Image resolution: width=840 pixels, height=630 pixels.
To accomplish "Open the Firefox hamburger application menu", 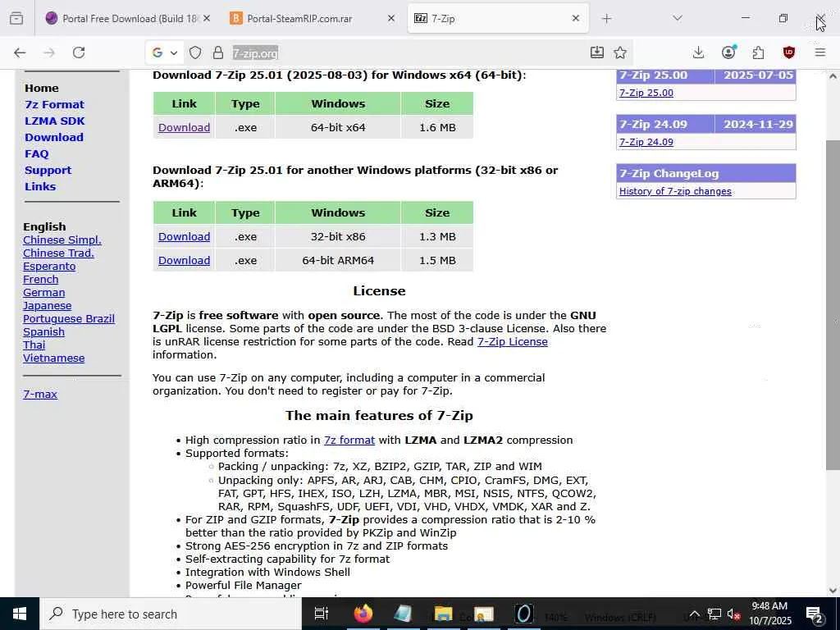I will [820, 52].
